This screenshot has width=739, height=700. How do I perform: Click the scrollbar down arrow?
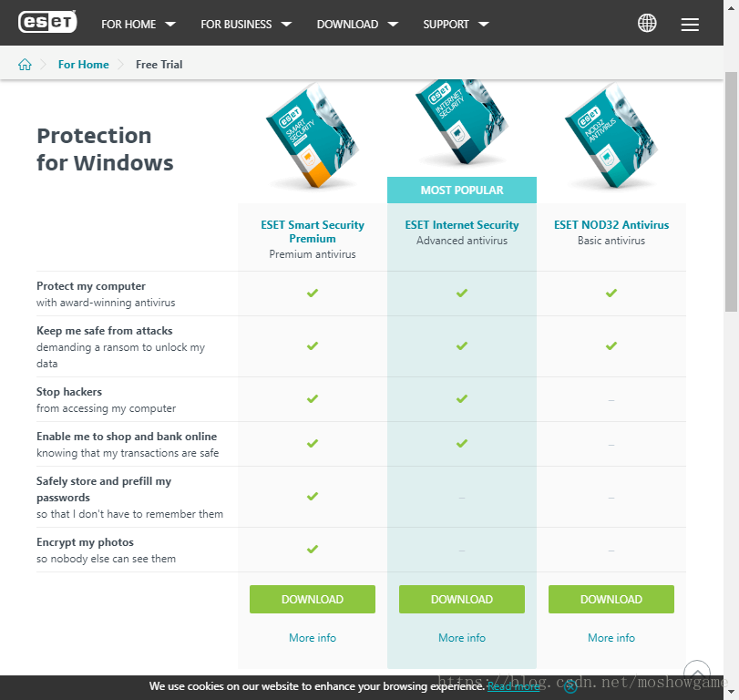pyautogui.click(x=731, y=692)
